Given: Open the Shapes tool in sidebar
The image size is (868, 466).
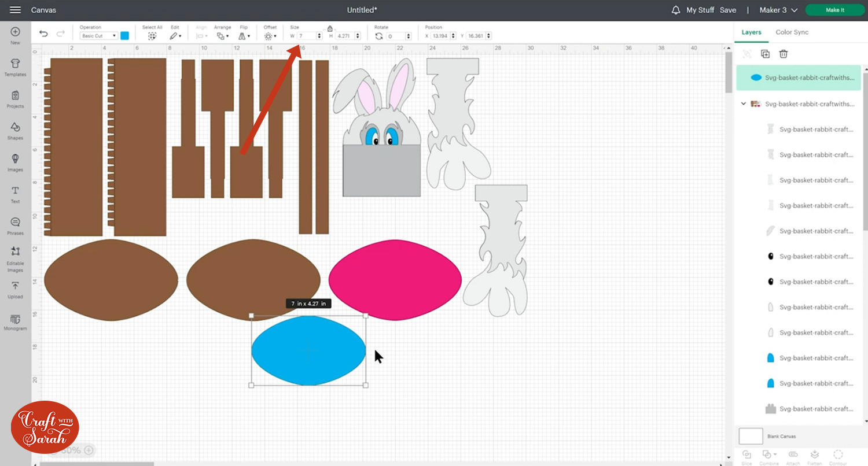Looking at the screenshot, I should pyautogui.click(x=15, y=130).
